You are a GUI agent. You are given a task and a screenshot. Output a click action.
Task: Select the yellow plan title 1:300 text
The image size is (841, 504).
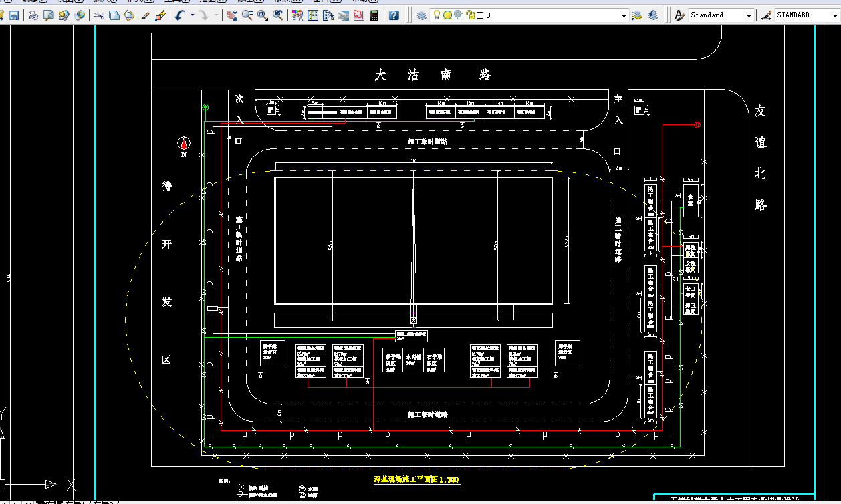point(416,480)
